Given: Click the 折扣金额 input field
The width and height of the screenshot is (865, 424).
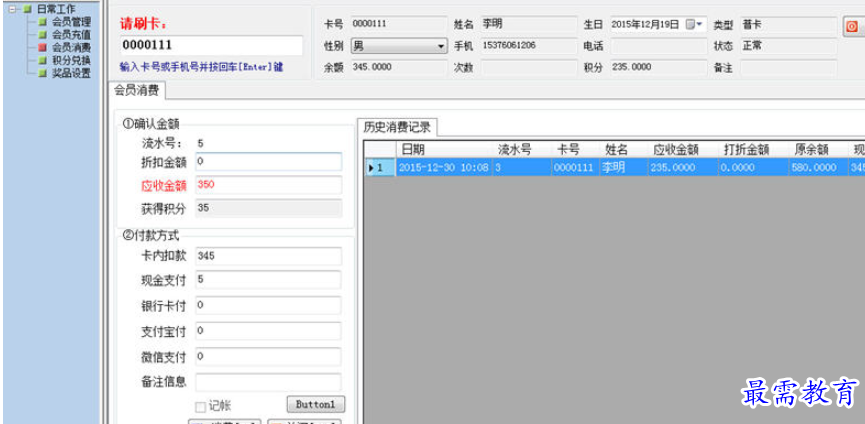Looking at the screenshot, I should coord(268,162).
